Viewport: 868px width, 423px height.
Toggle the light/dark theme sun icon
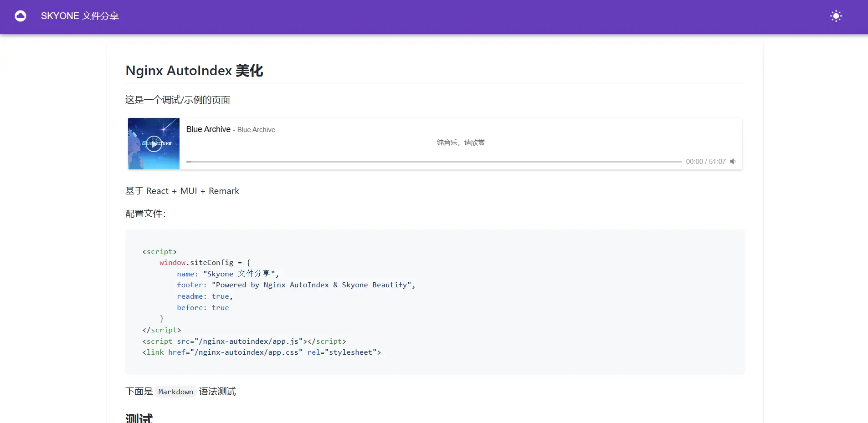coord(836,16)
